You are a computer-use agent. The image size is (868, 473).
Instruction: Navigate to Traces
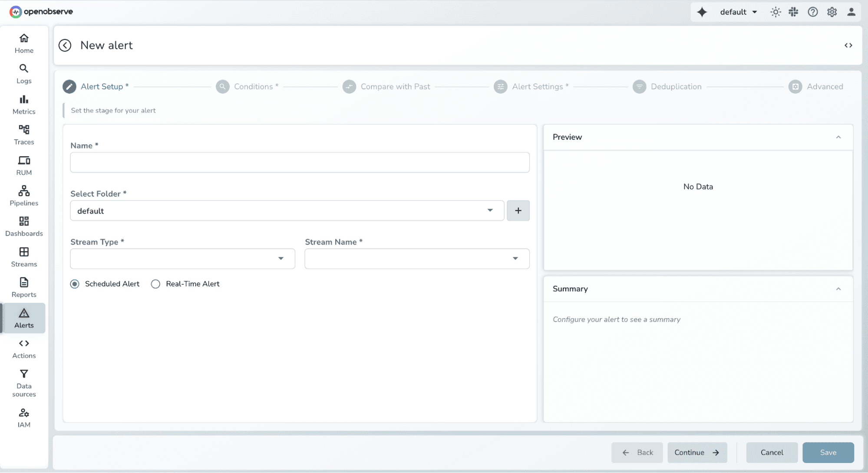point(24,135)
